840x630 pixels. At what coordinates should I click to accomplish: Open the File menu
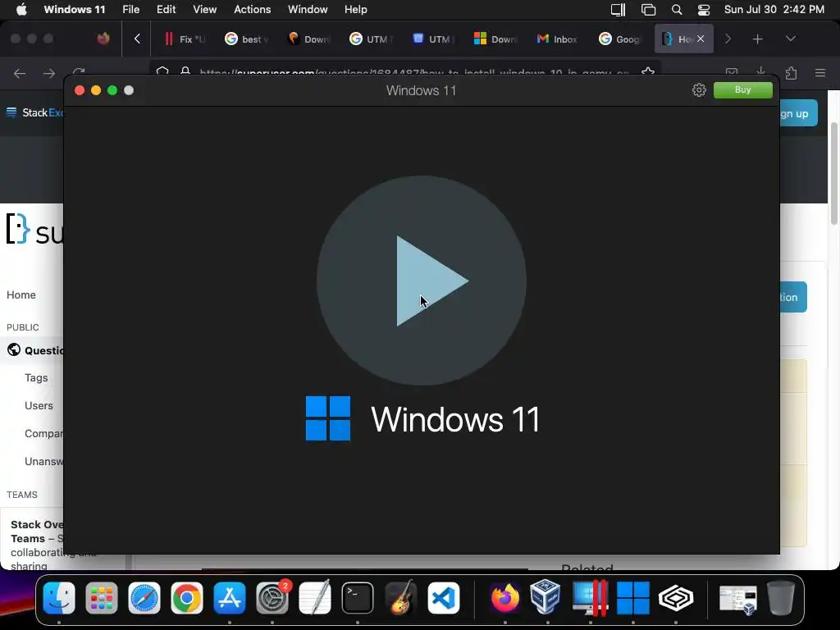pos(130,10)
